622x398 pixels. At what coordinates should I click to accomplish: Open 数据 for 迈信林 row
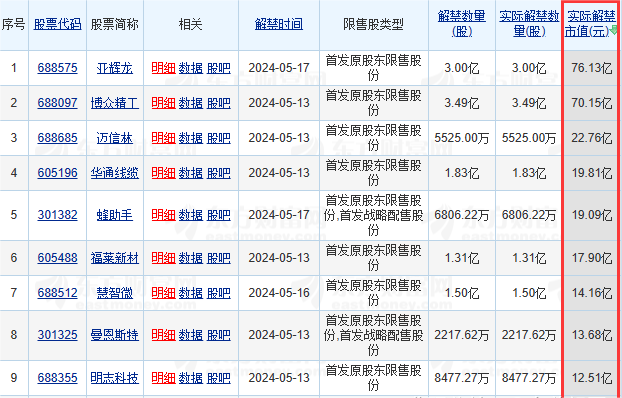[x=191, y=138]
